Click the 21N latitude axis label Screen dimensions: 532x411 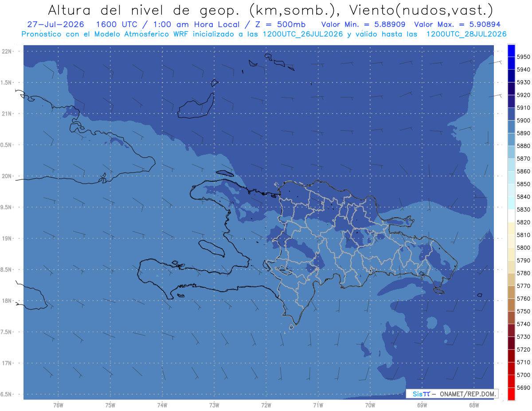pyautogui.click(x=7, y=114)
